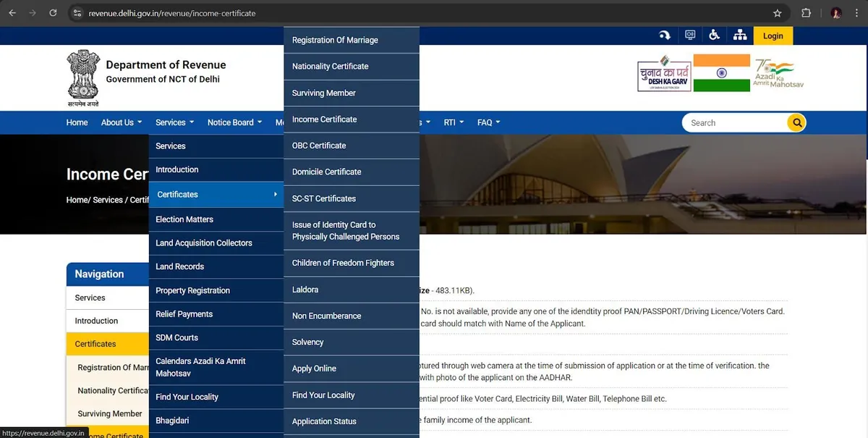Open the browser extensions puzzle icon

pyautogui.click(x=806, y=13)
